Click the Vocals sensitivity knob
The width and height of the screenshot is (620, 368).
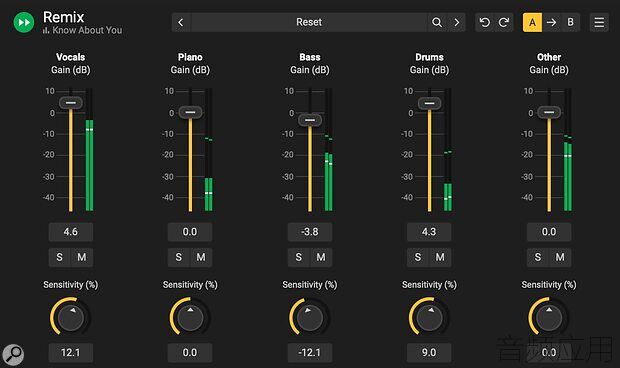(x=71, y=317)
